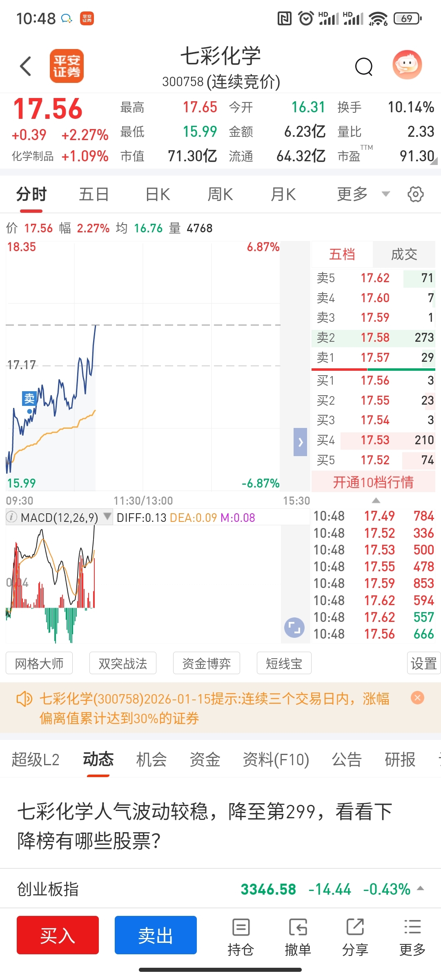Select the 分时 chart tab
441x980 pixels.
[x=31, y=194]
